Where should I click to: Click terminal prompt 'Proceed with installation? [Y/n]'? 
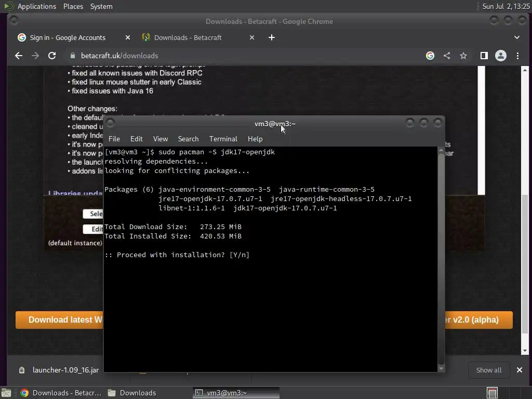click(177, 255)
